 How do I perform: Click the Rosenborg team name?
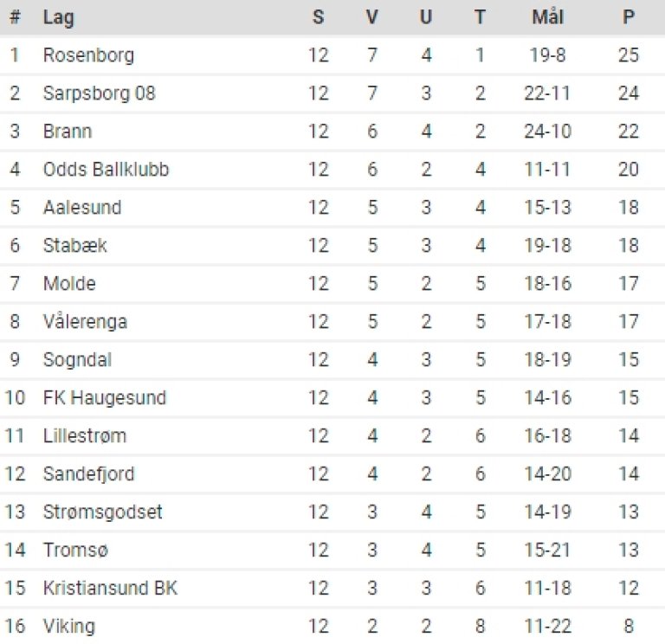click(x=88, y=55)
